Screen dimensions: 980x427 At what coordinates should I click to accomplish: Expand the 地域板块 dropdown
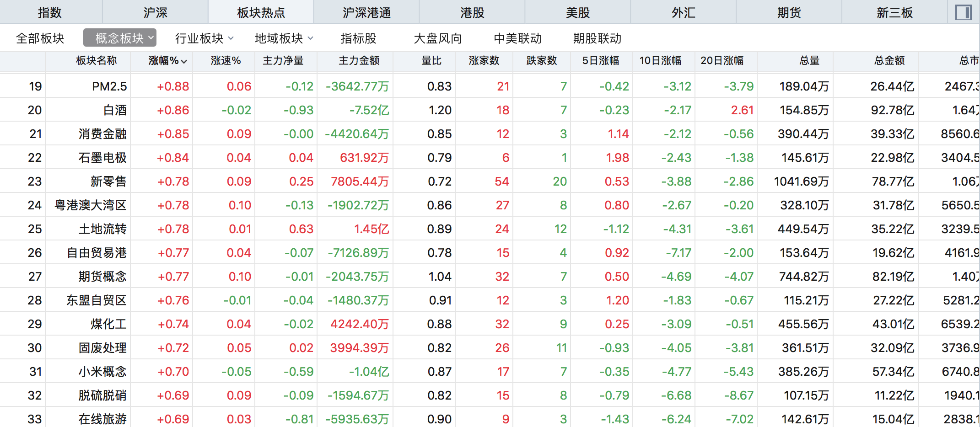pos(284,38)
